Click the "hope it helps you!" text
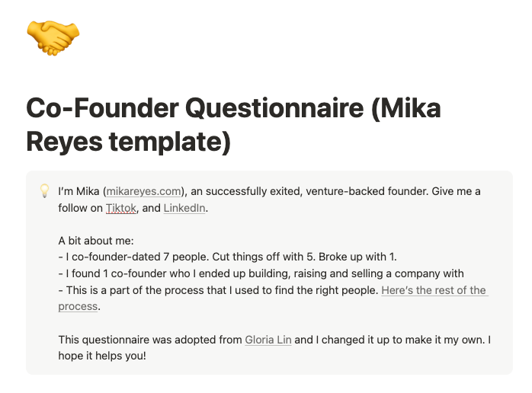Image resolution: width=532 pixels, height=393 pixels. pos(101,356)
